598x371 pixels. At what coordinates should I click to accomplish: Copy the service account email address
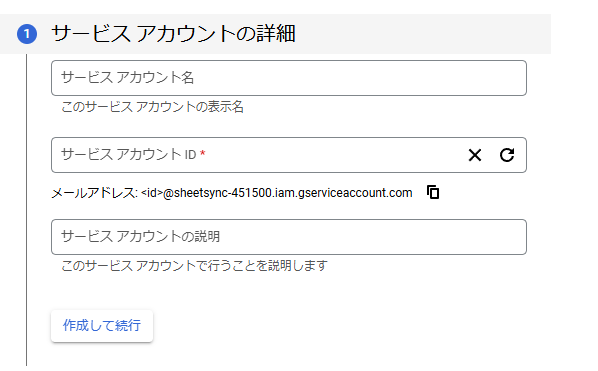click(x=433, y=192)
